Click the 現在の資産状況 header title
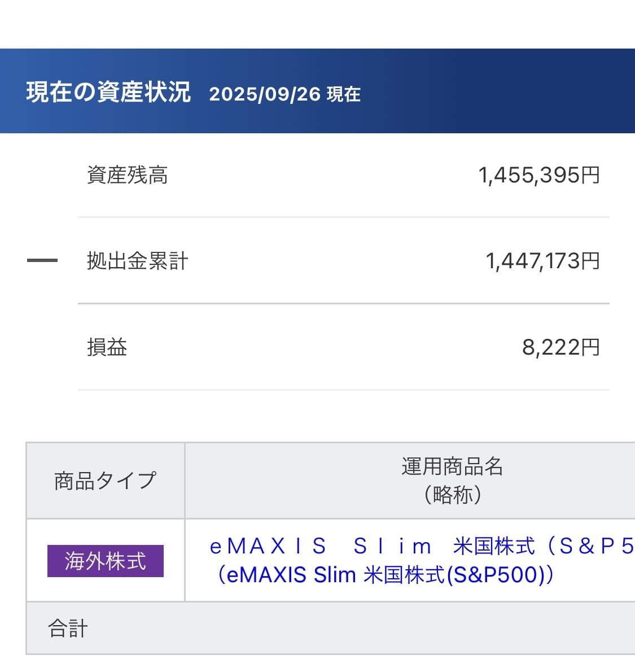 click(108, 92)
